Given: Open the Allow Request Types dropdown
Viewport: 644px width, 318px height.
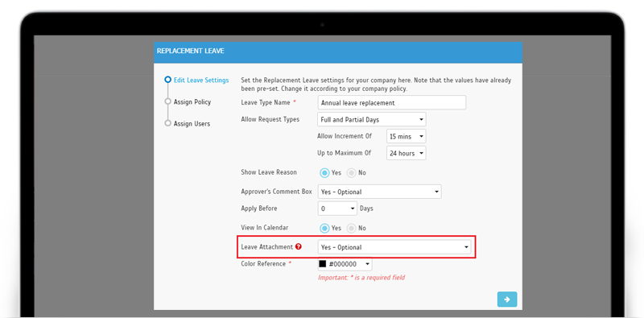Looking at the screenshot, I should coord(372,120).
